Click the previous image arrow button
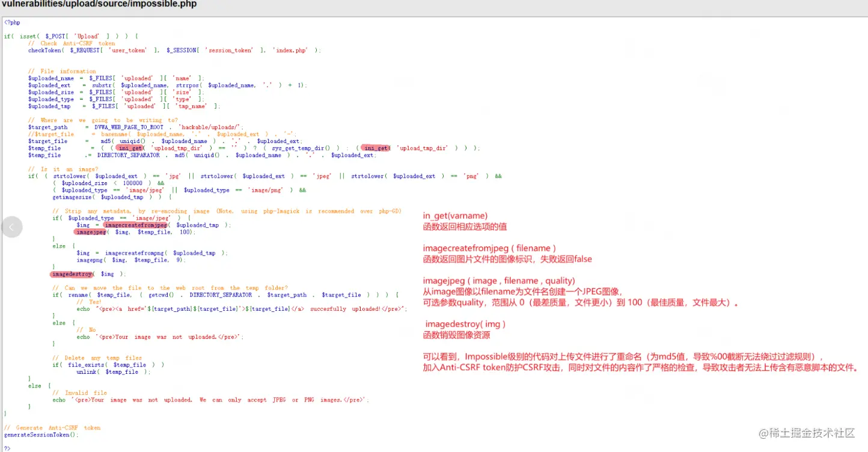The image size is (868, 452). point(12,227)
